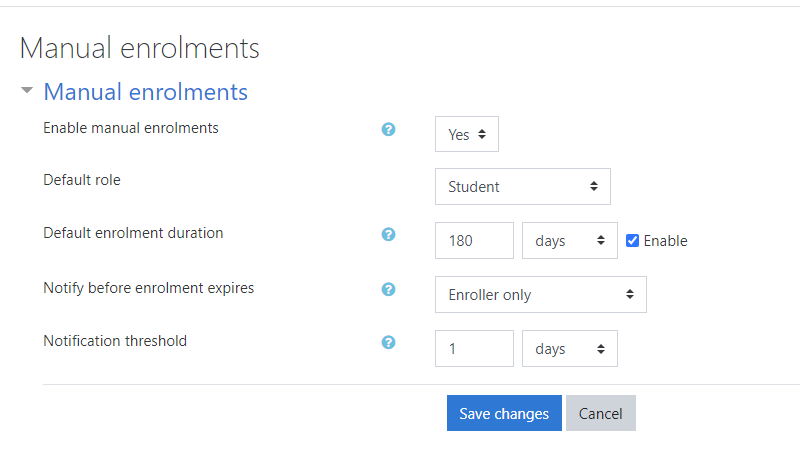Click the 'Notify before enrolment expires' label
This screenshot has height=459, width=800.
tap(149, 288)
